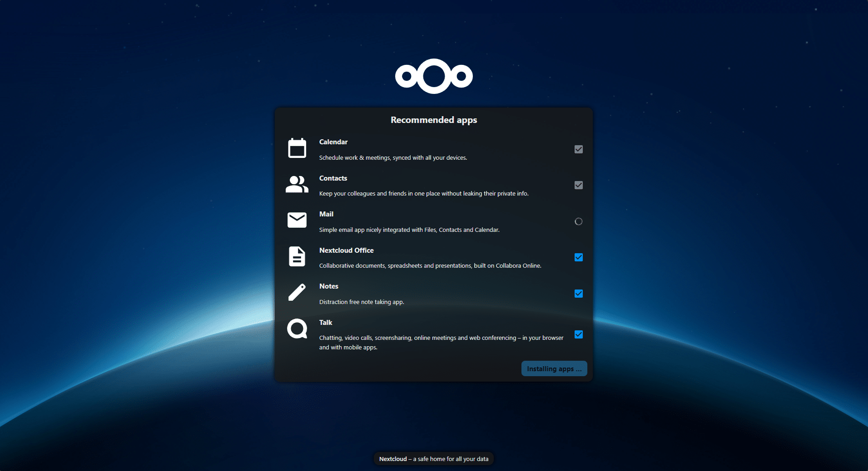Image resolution: width=868 pixels, height=471 pixels.
Task: Click the Talk app icon
Action: 297,329
